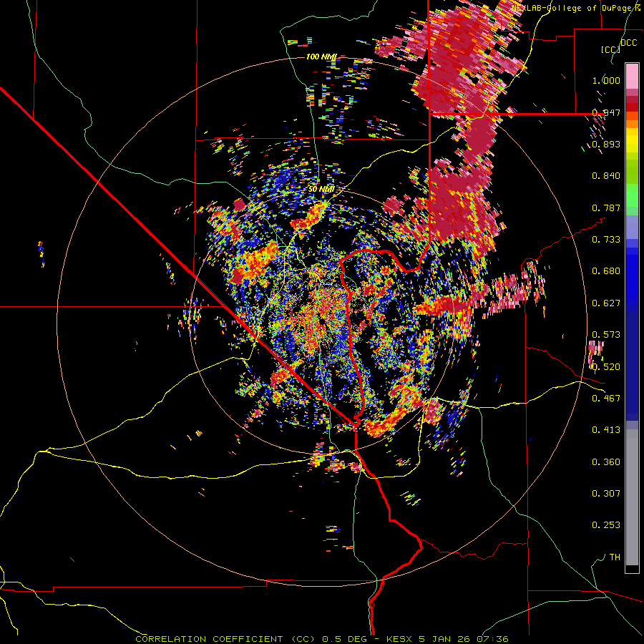Select the 0.307 scale label
Screen dimensions: 644x644
(606, 494)
